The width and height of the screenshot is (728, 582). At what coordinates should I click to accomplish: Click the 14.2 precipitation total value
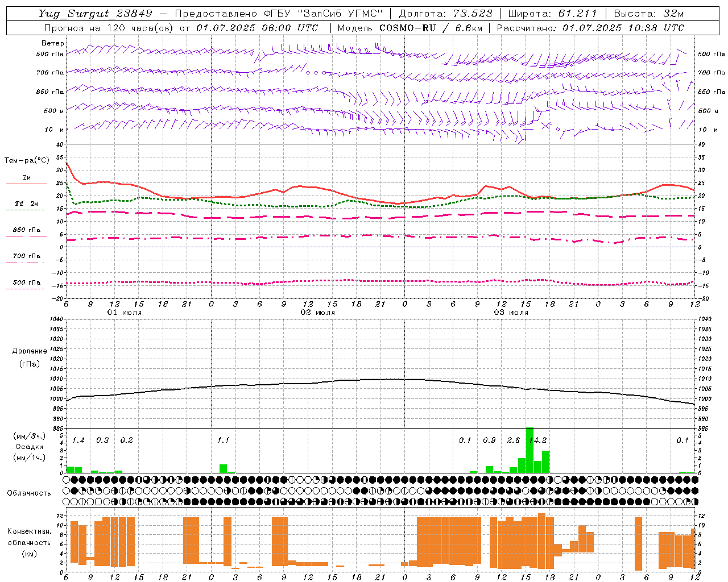(x=537, y=440)
